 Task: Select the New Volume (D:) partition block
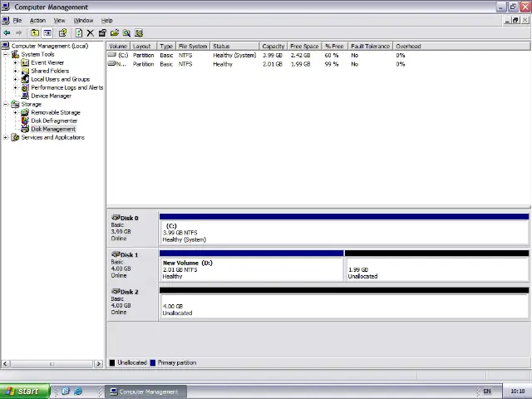point(250,268)
